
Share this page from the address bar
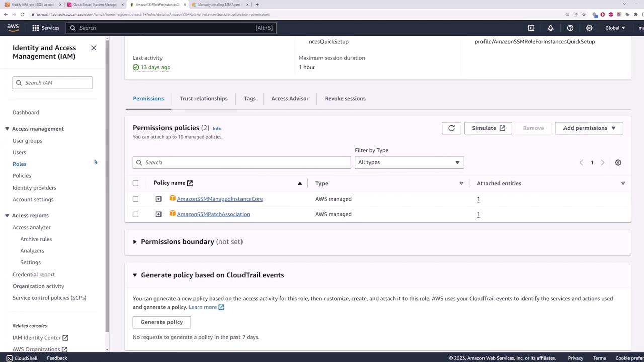click(576, 15)
